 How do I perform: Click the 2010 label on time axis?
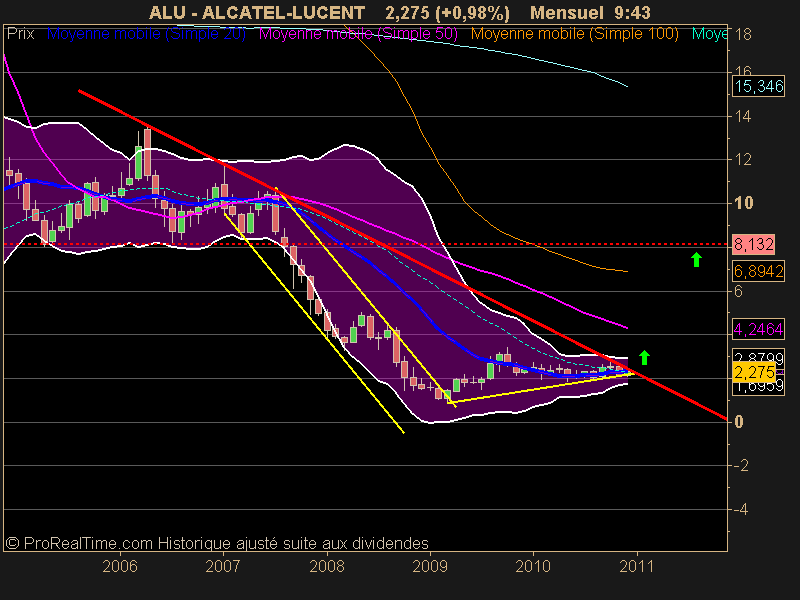(533, 566)
